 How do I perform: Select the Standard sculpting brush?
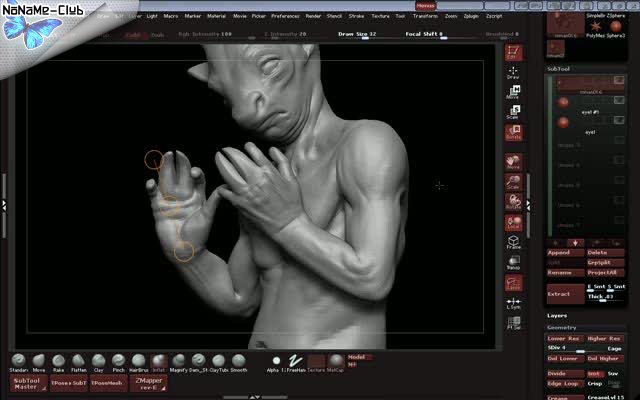pos(18,360)
